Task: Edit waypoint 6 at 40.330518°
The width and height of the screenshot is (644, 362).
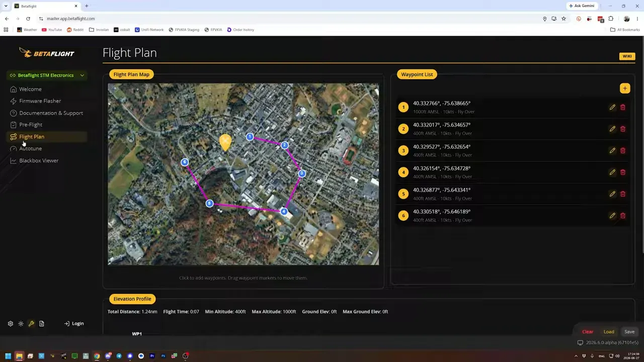Action: point(612,215)
